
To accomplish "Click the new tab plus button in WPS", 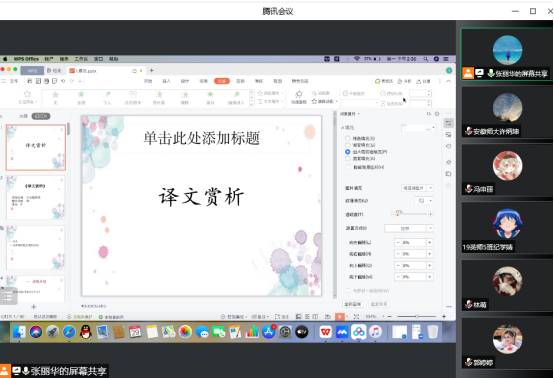I will coord(152,70).
